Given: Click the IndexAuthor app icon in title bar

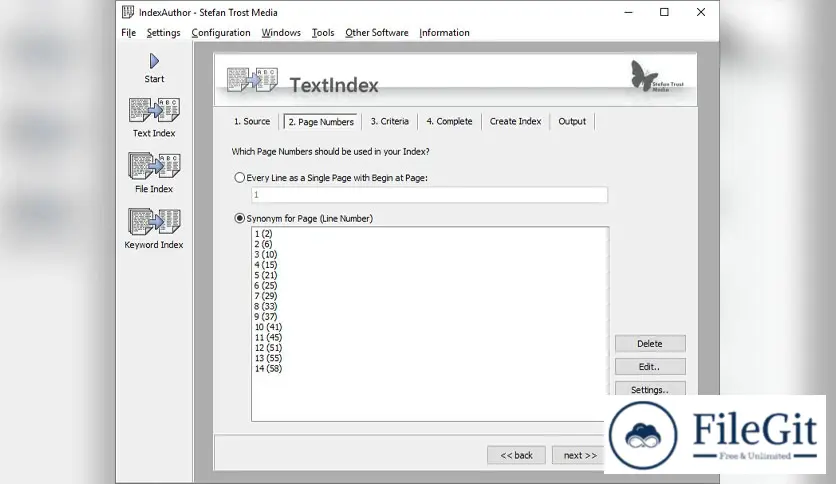Looking at the screenshot, I should [128, 12].
